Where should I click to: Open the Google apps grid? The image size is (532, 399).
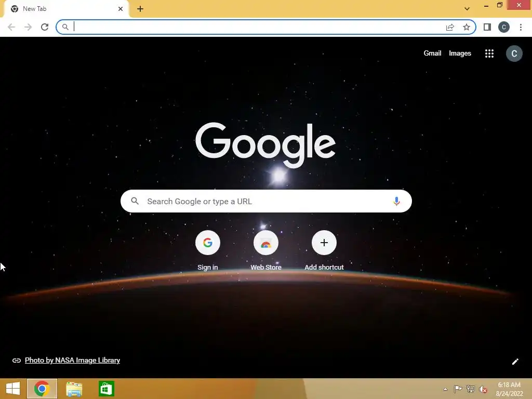pyautogui.click(x=489, y=54)
